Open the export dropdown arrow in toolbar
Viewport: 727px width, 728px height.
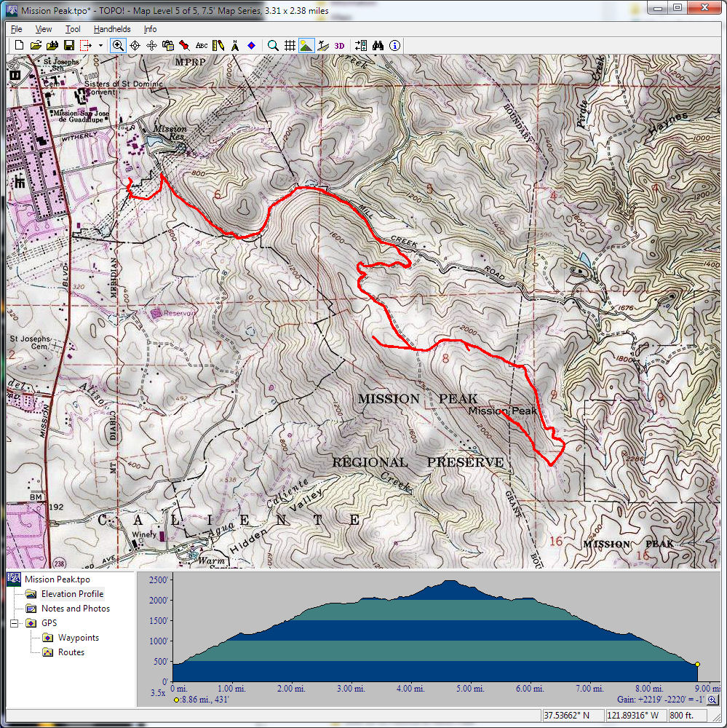(100, 45)
